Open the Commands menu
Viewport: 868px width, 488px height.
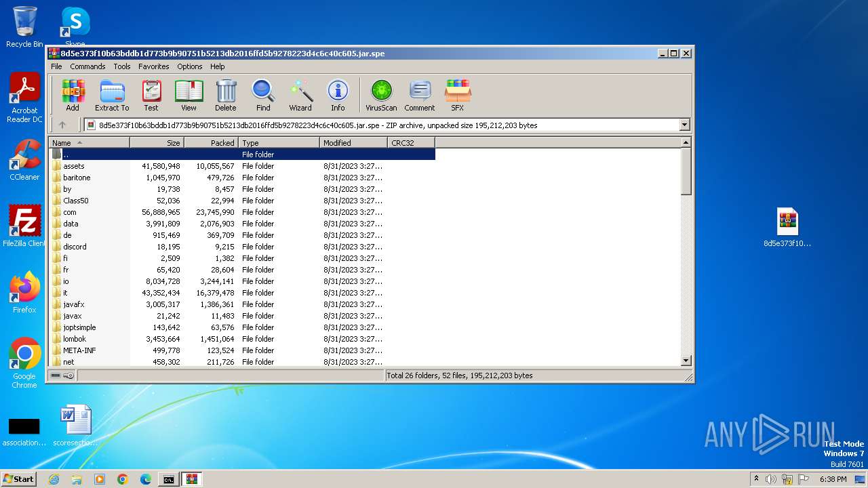pyautogui.click(x=87, y=66)
